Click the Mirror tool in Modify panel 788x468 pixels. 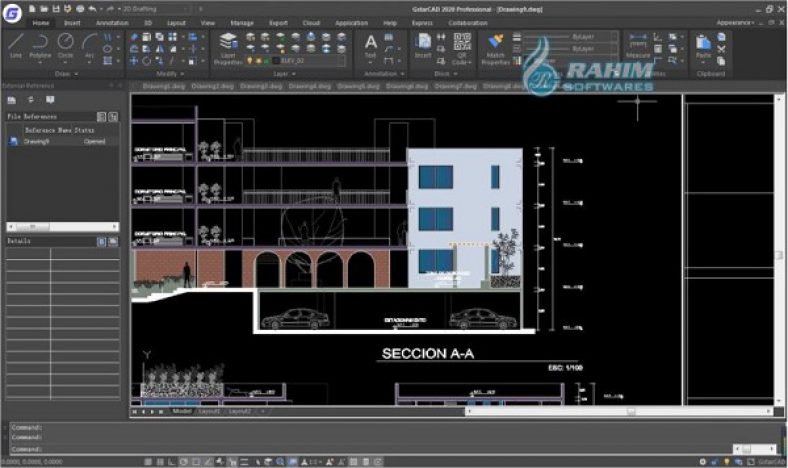point(159,49)
